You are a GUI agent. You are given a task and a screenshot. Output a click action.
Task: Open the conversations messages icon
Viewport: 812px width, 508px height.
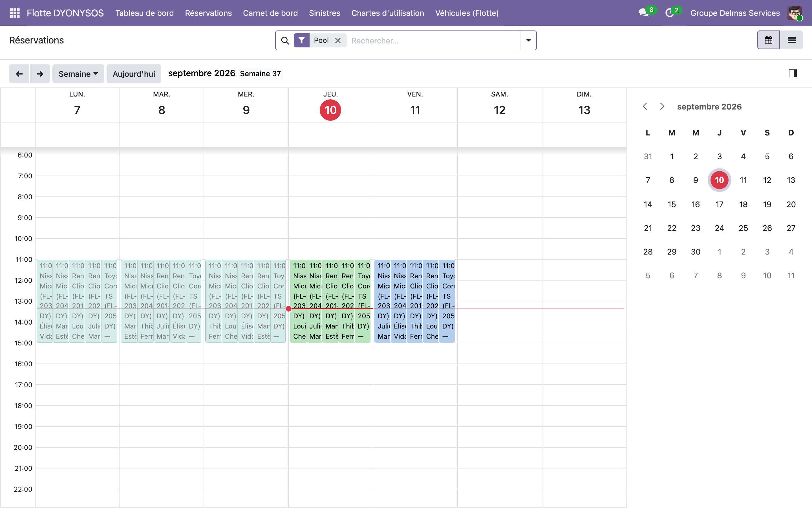point(644,13)
